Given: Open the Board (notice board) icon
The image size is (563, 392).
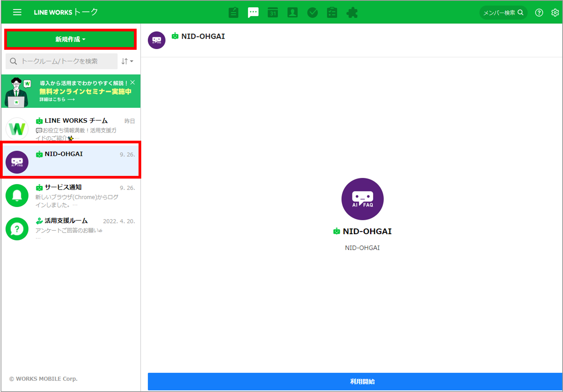Looking at the screenshot, I should point(233,12).
